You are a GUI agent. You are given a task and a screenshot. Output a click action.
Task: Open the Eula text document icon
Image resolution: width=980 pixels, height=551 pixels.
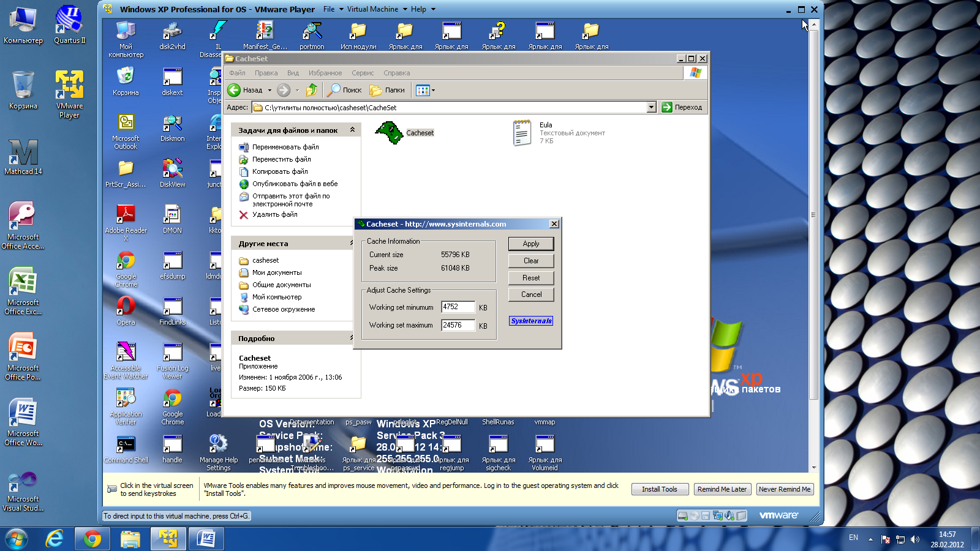[x=522, y=133]
